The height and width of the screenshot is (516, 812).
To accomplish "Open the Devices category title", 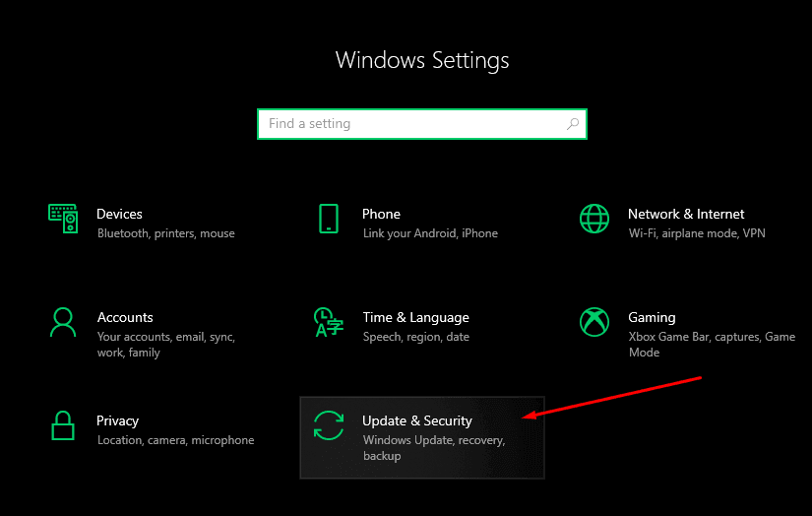I will [x=119, y=214].
